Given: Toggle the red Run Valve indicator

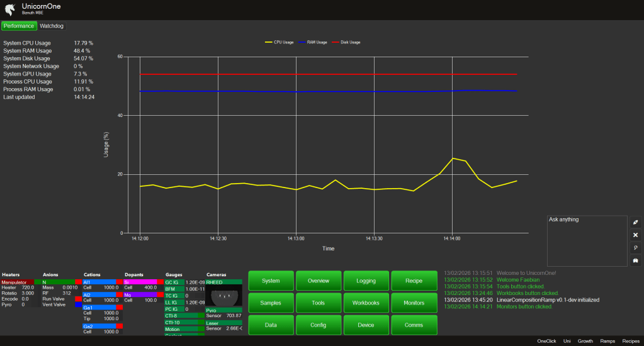Looking at the screenshot, I should click(x=78, y=299).
